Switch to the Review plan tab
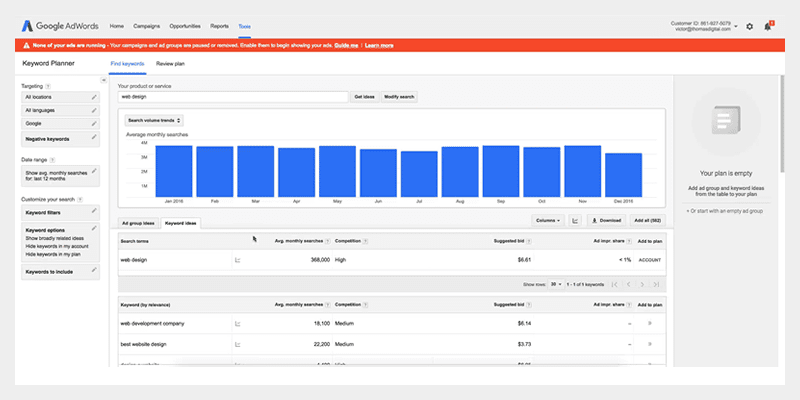The width and height of the screenshot is (800, 400). 170,63
